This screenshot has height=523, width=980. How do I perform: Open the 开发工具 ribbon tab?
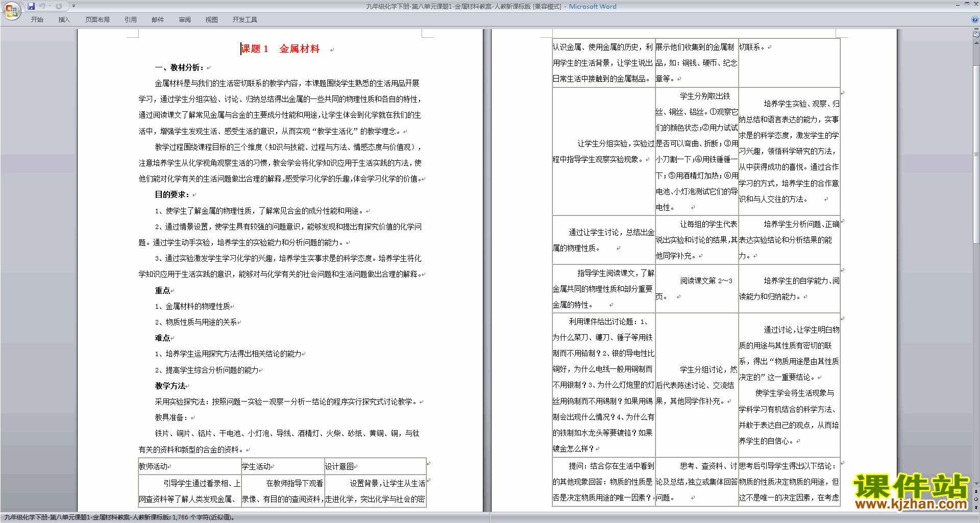[x=245, y=20]
